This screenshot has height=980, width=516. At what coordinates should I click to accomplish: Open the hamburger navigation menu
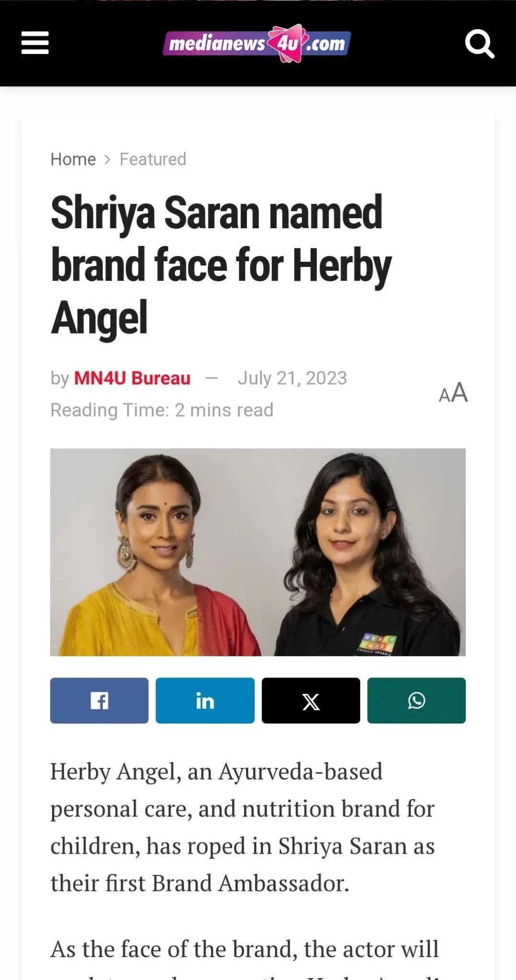tap(35, 43)
